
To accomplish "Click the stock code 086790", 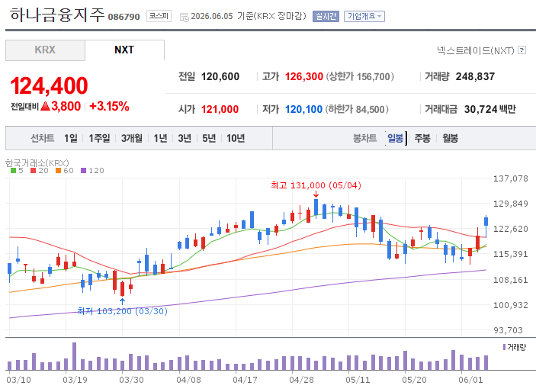I will coord(124,17).
